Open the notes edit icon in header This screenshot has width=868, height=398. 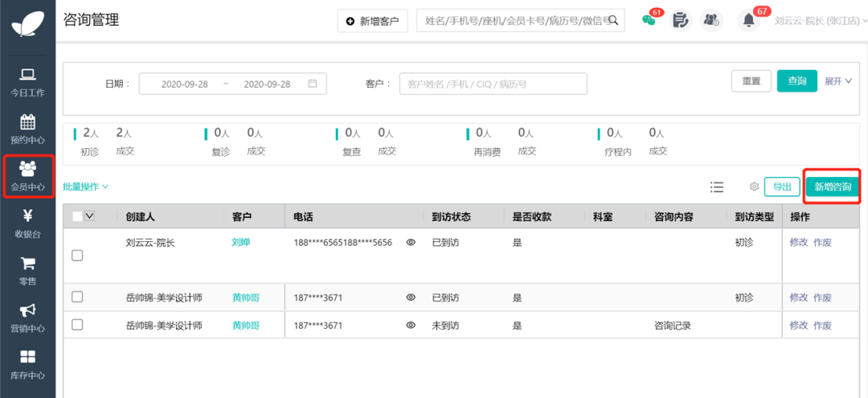tap(680, 21)
